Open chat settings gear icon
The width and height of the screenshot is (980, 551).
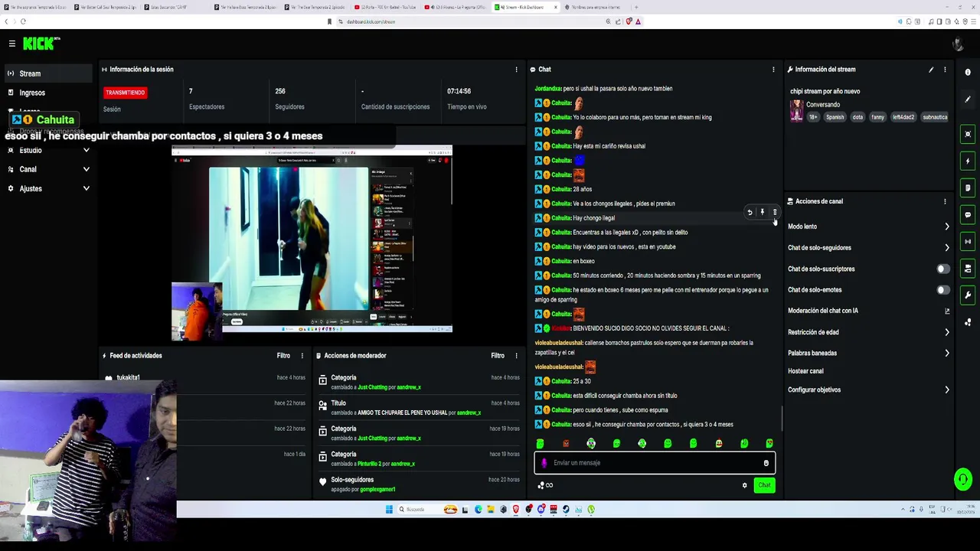tap(744, 485)
